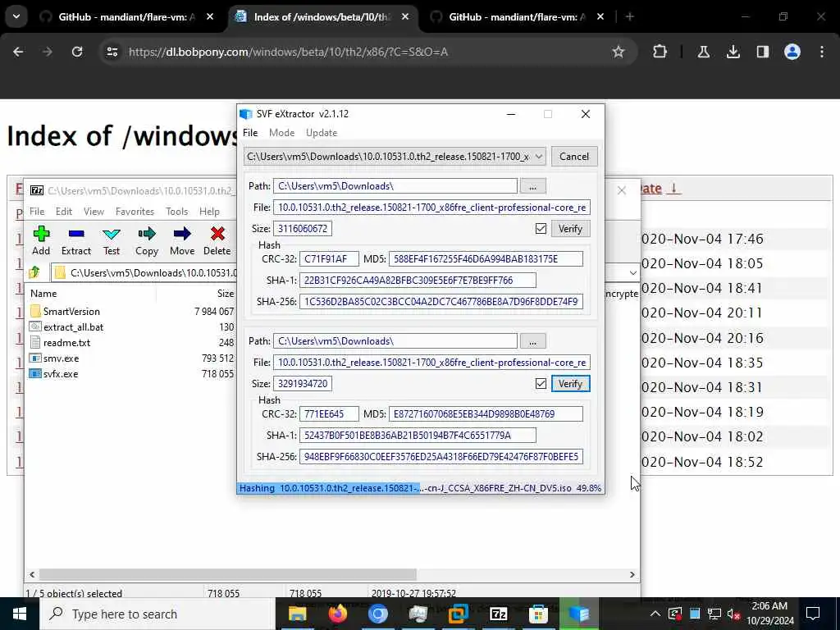Bookmark this page with star icon

click(x=619, y=52)
